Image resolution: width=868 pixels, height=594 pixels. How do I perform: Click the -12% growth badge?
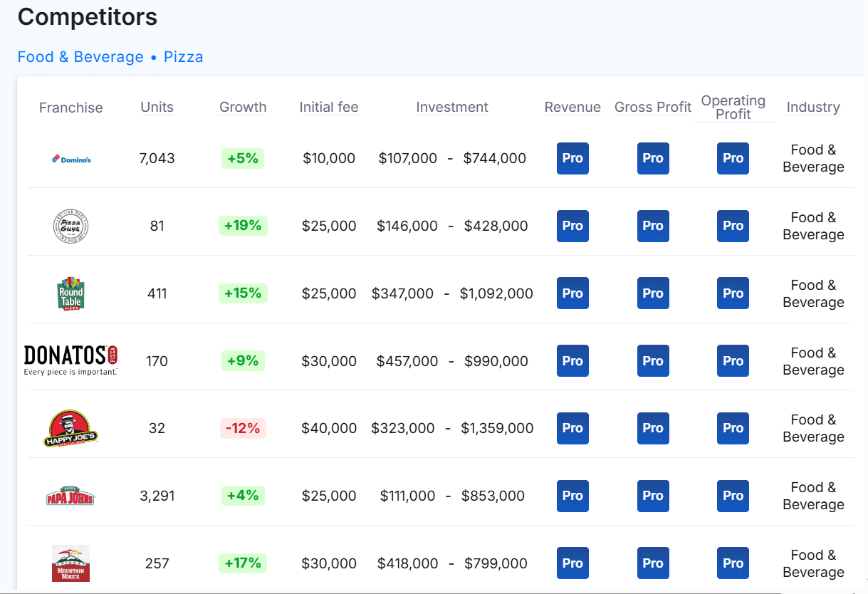243,428
